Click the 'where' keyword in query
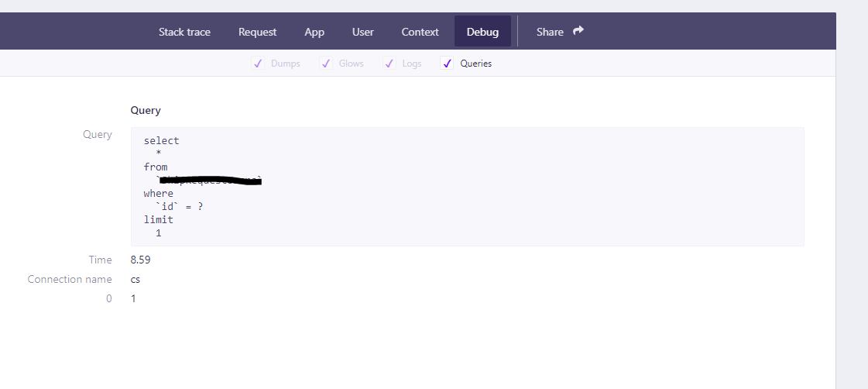 click(158, 194)
